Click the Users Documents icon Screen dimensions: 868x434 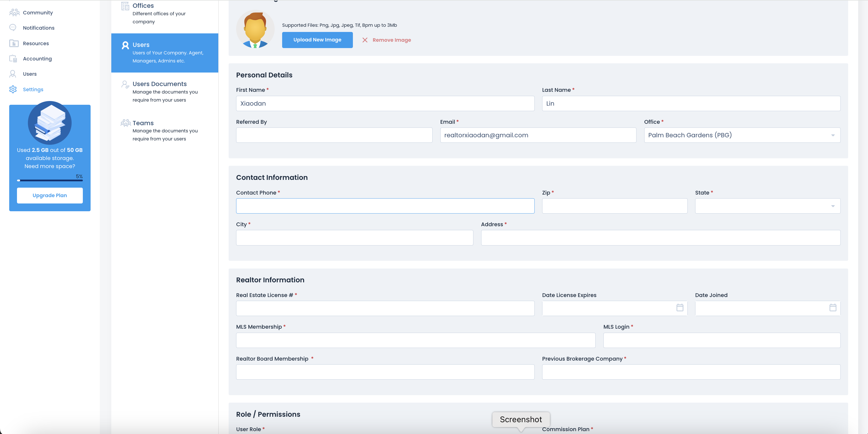125,84
